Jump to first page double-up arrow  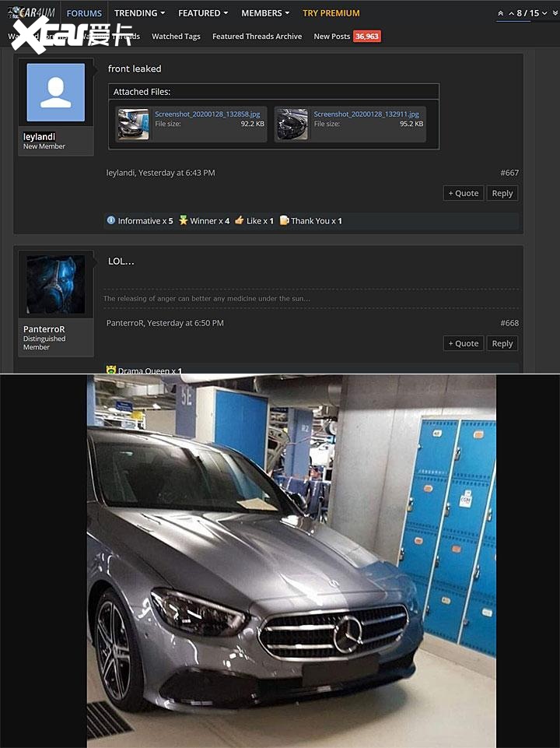pos(500,13)
